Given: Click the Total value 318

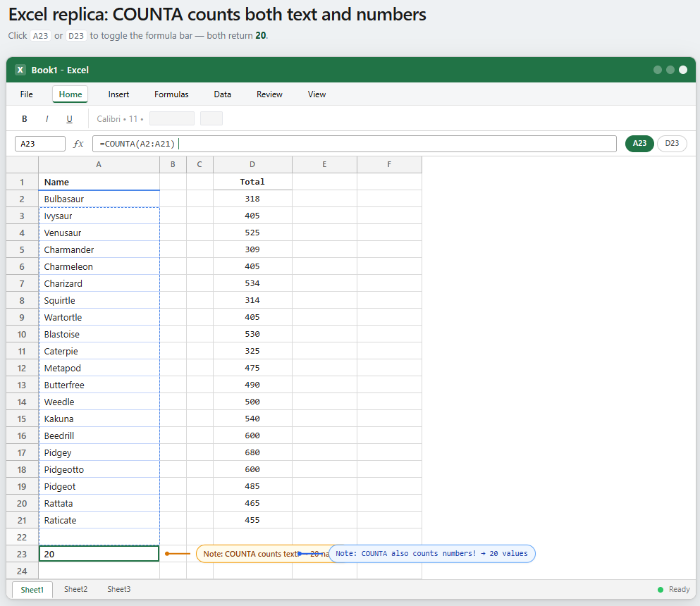Looking at the screenshot, I should (252, 199).
